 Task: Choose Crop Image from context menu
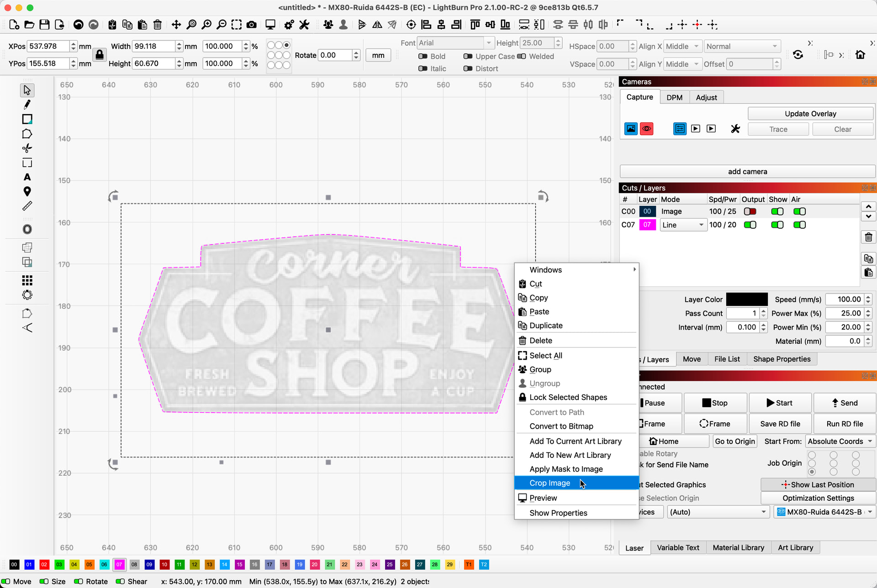coord(550,483)
